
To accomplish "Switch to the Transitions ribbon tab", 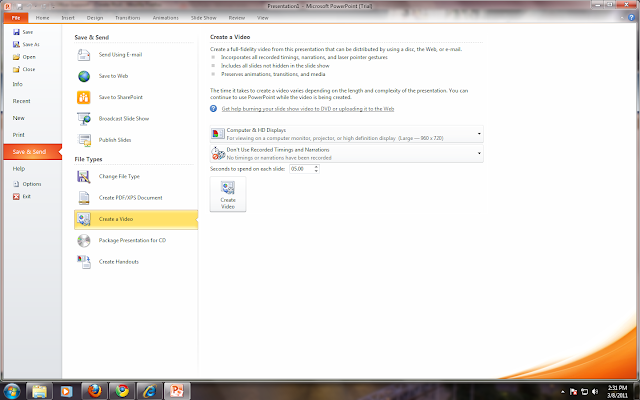I will click(128, 18).
